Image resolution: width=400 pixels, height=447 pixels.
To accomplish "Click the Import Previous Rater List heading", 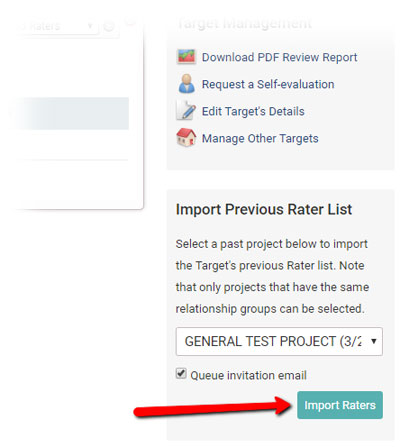I will pos(264,210).
